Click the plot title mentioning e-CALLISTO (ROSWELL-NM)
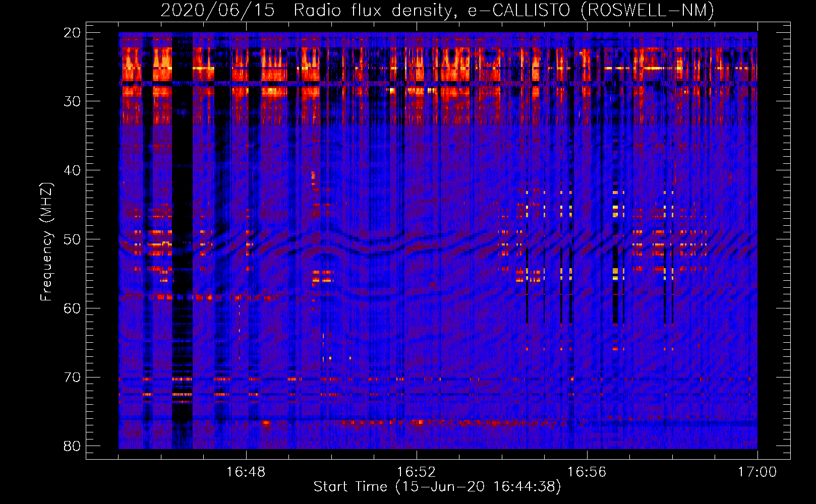The height and width of the screenshot is (504, 816). point(437,10)
